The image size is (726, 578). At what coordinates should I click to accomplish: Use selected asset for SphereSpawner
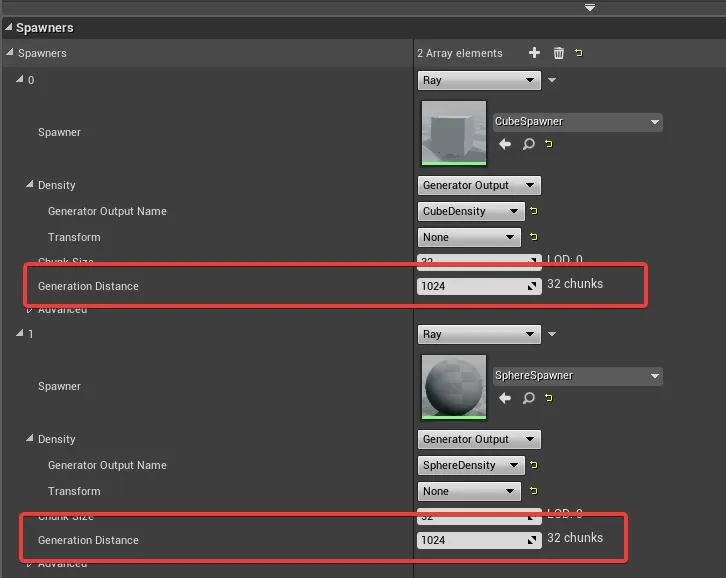[x=505, y=398]
